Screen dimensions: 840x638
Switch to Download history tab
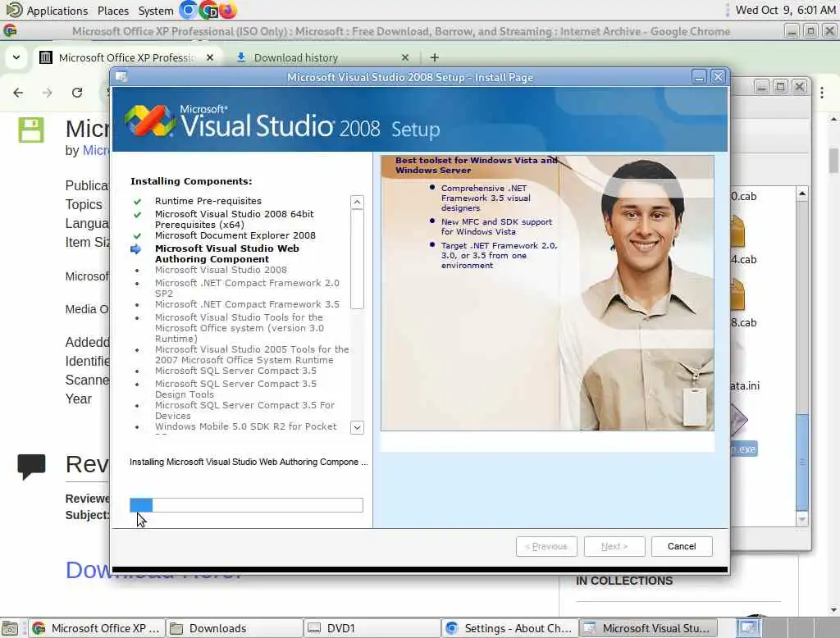coord(295,57)
